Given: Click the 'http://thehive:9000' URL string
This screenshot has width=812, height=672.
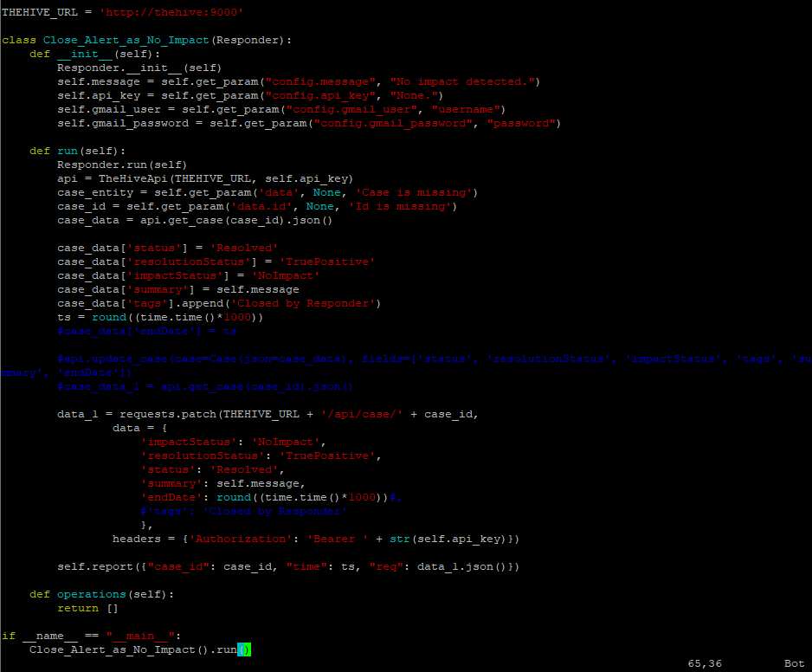Looking at the screenshot, I should pos(171,12).
